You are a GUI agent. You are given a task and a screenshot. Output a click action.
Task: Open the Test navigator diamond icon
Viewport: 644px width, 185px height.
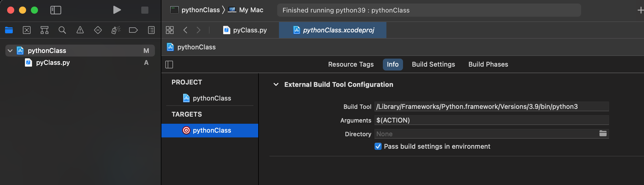(x=98, y=30)
